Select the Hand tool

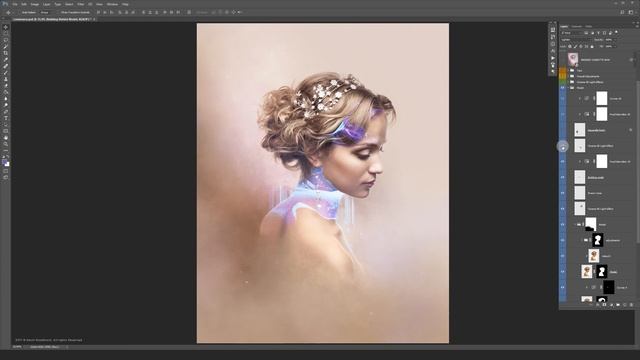click(6, 138)
